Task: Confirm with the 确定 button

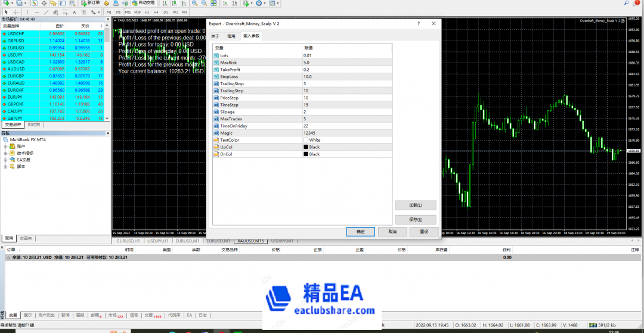Action: pyautogui.click(x=360, y=232)
